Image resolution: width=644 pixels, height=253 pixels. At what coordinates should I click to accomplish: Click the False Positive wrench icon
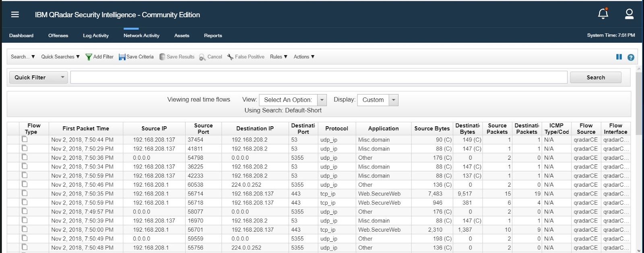pyautogui.click(x=230, y=57)
